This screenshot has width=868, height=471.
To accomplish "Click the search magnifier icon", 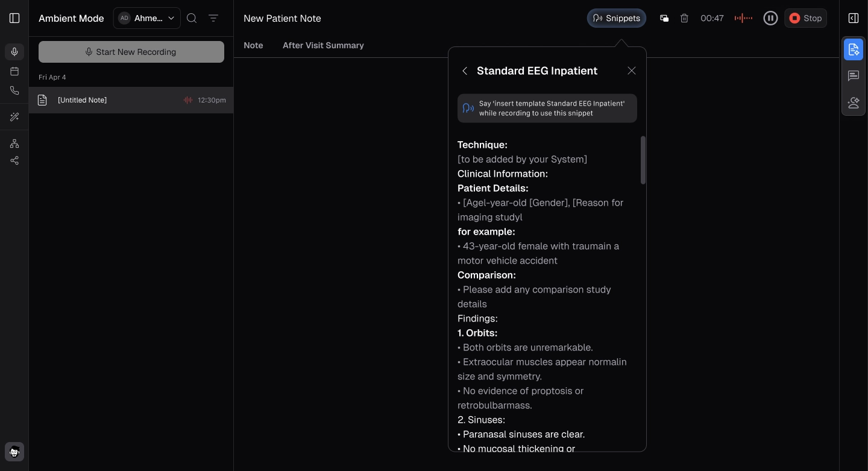I will 192,18.
